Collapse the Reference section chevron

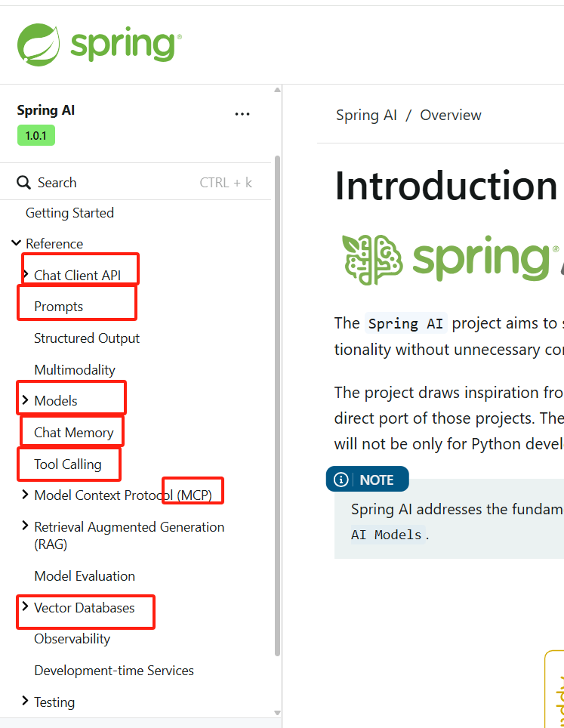pos(17,243)
